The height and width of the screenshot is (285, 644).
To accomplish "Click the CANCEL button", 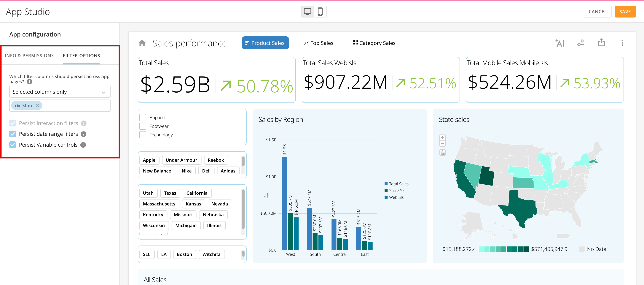I will (597, 12).
